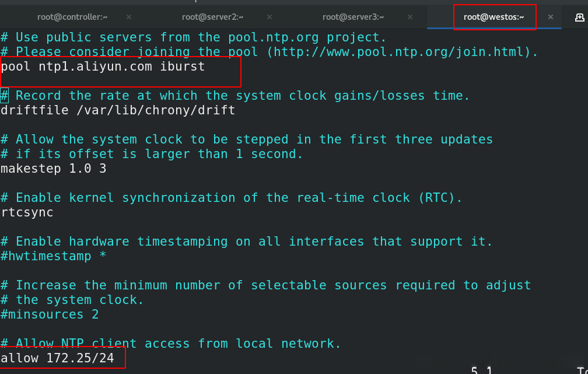The width and height of the screenshot is (588, 374).
Task: Close the root@westos:~ tab
Action: [x=551, y=17]
